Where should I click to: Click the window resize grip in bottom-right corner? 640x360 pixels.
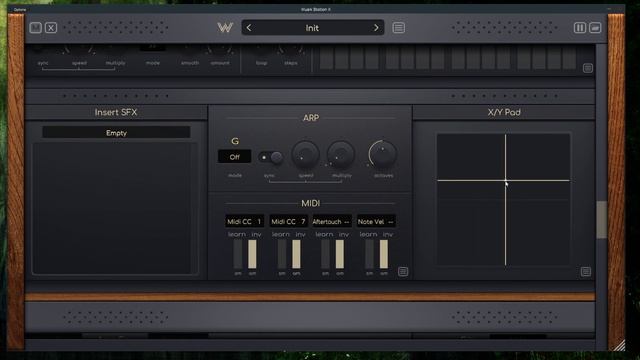coord(619,345)
